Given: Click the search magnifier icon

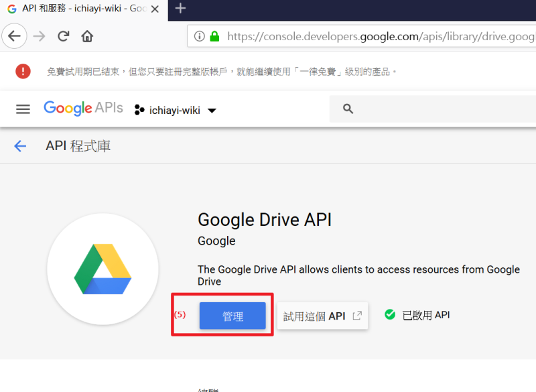Looking at the screenshot, I should pos(348,109).
